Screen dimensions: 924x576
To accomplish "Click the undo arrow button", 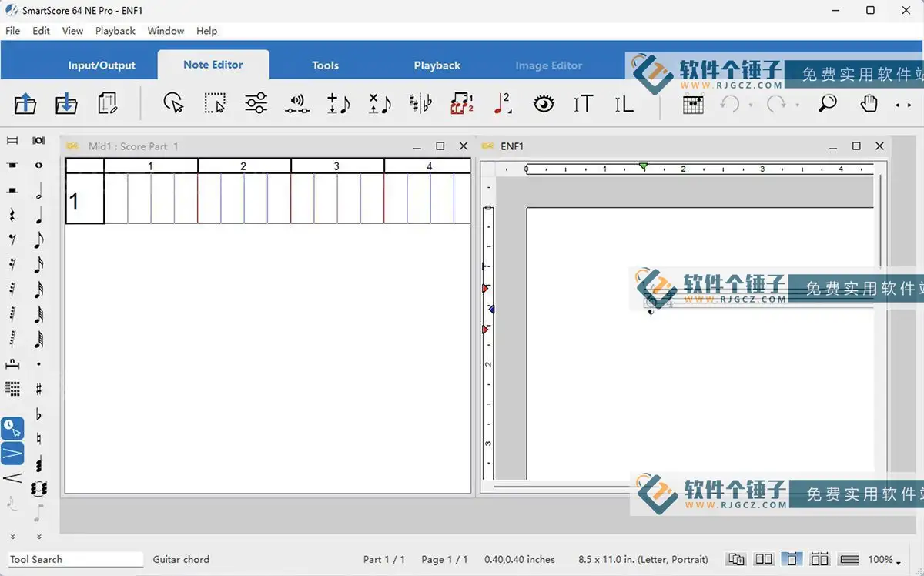I will tap(730, 103).
